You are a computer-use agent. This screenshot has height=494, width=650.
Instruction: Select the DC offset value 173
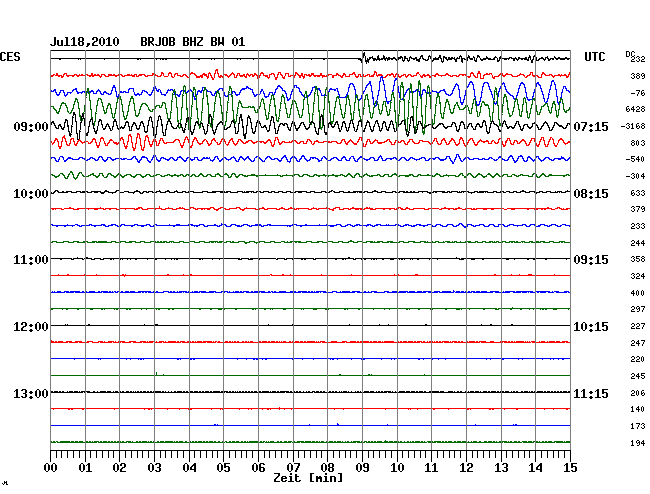(x=638, y=426)
